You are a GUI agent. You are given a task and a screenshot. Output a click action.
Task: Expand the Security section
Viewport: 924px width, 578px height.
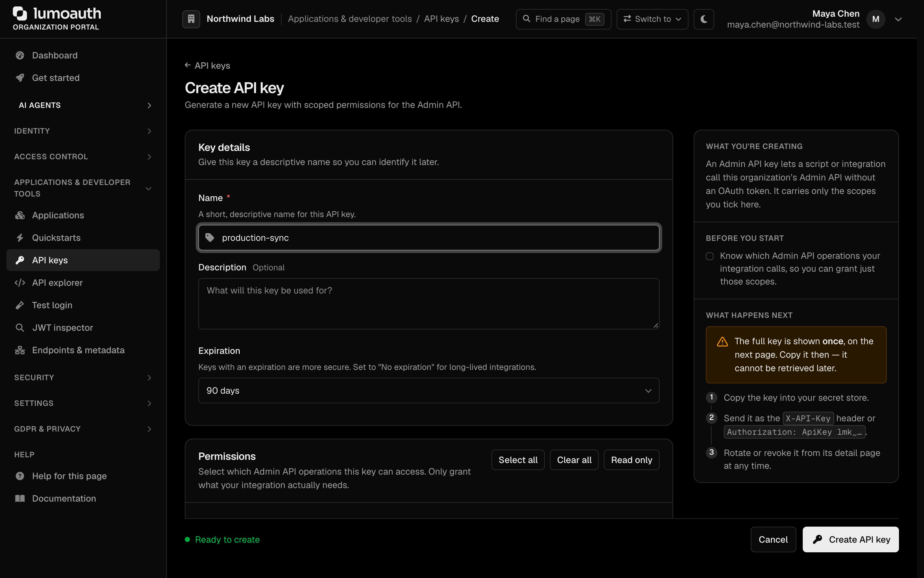point(83,378)
